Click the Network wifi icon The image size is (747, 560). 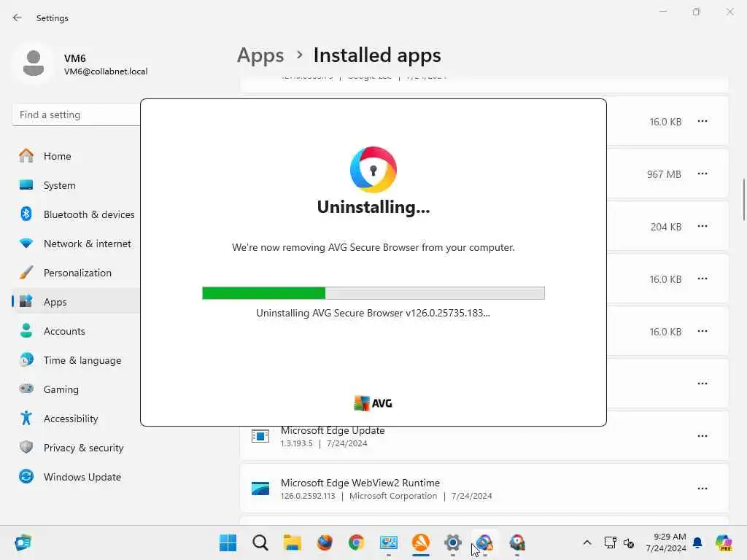[x=26, y=243]
